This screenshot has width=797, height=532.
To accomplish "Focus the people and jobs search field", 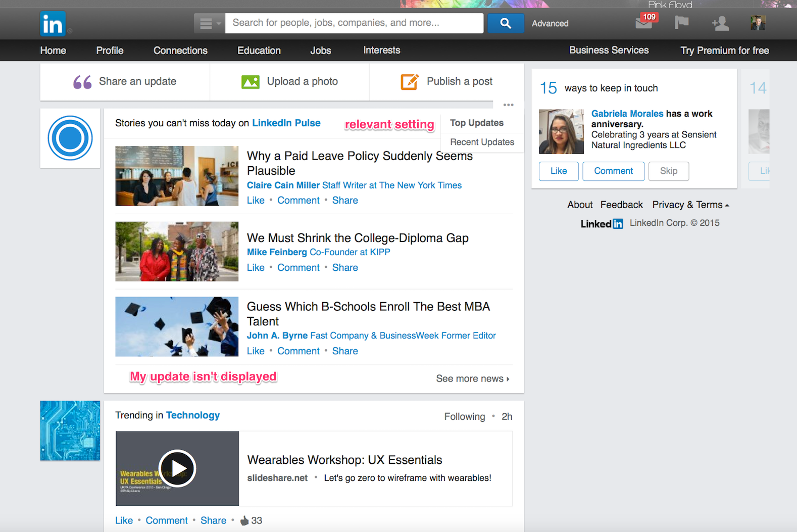I will click(354, 23).
